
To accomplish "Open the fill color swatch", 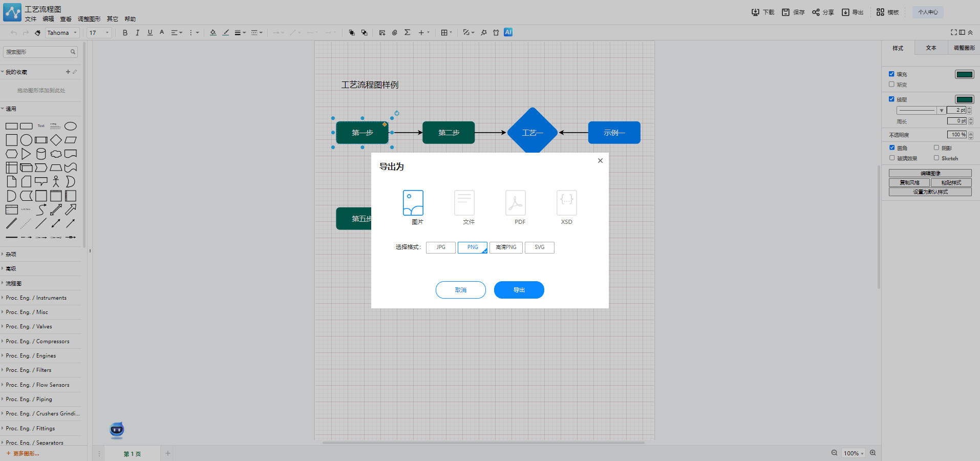I will (x=964, y=75).
